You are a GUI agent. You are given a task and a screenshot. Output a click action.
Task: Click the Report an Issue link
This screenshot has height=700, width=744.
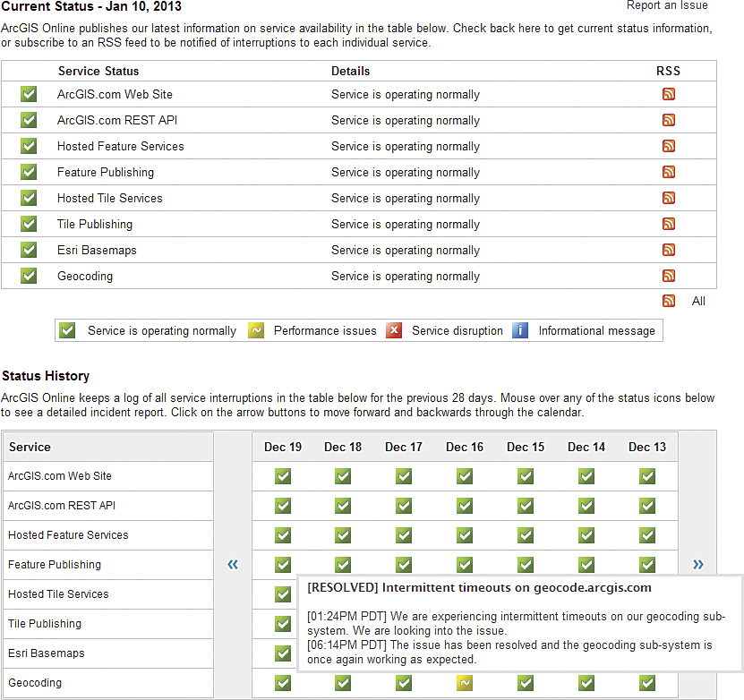(667, 5)
